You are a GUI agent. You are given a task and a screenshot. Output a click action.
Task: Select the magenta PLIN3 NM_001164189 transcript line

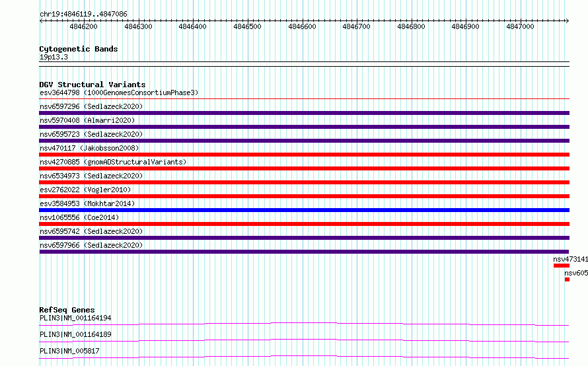click(x=304, y=340)
